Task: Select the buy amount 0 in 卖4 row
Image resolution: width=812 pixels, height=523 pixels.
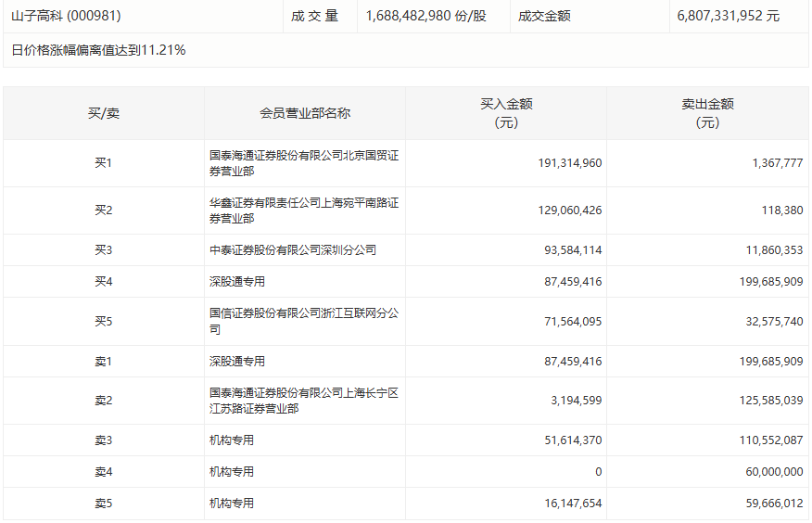Action: 599,472
